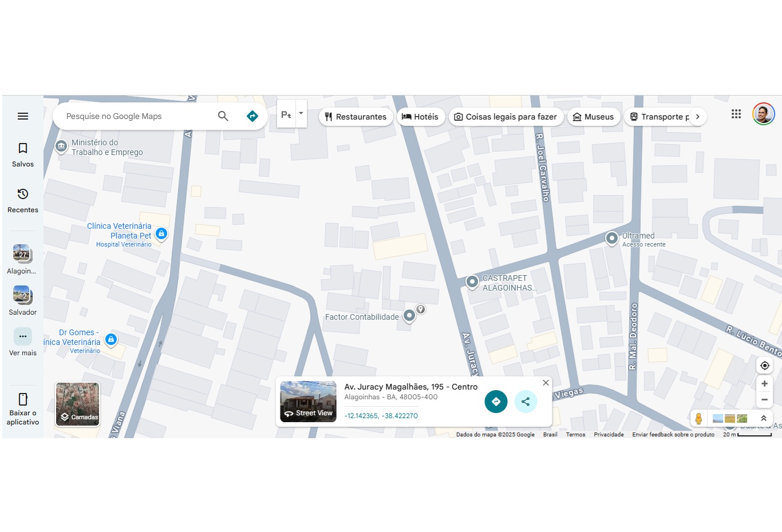This screenshot has width=782, height=532.
Task: Click the search magnifier icon
Action: click(223, 116)
